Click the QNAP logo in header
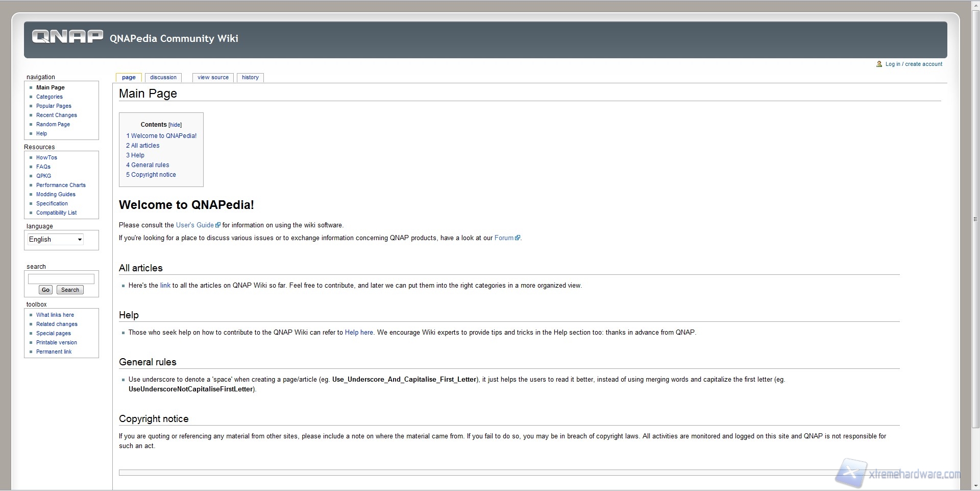Image resolution: width=980 pixels, height=491 pixels. [x=67, y=37]
